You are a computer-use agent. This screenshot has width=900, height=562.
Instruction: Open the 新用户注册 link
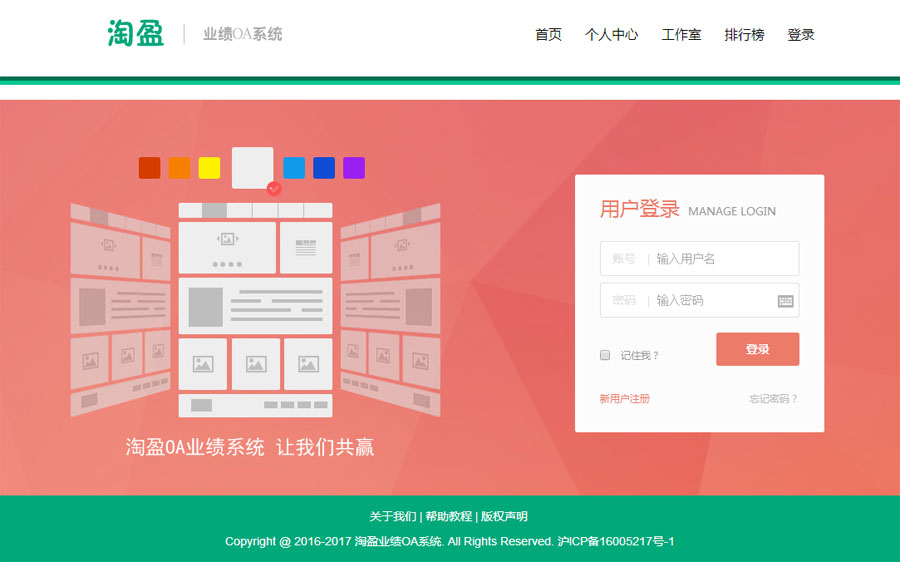(x=624, y=398)
